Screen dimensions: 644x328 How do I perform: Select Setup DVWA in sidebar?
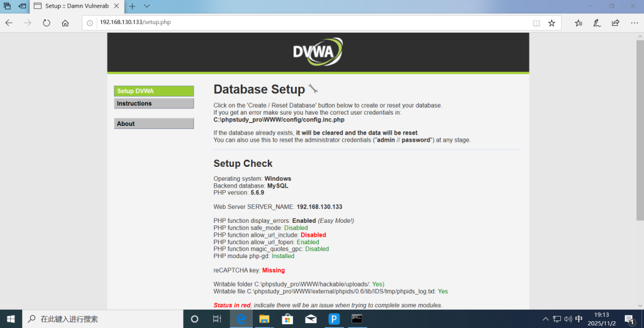click(x=153, y=91)
